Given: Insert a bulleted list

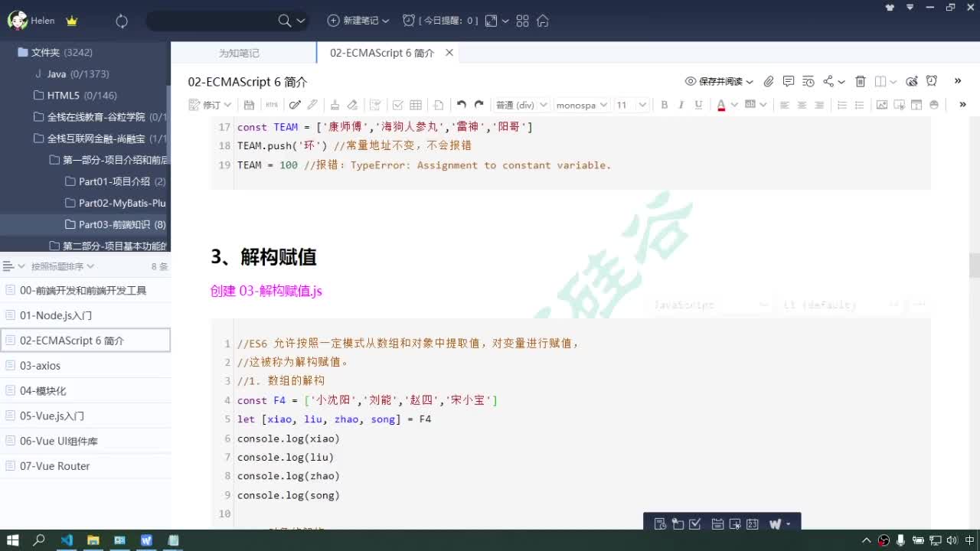Looking at the screenshot, I should click(860, 105).
